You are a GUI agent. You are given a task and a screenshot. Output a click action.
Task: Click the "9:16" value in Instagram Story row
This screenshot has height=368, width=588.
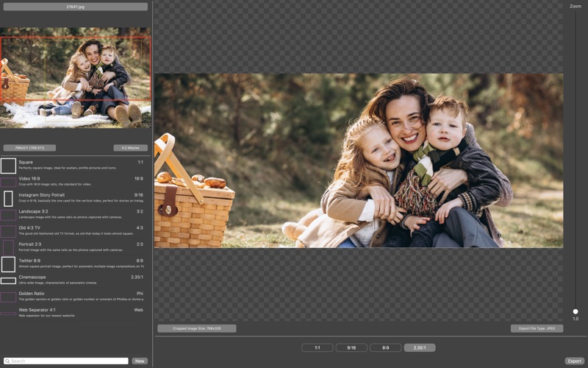point(139,195)
